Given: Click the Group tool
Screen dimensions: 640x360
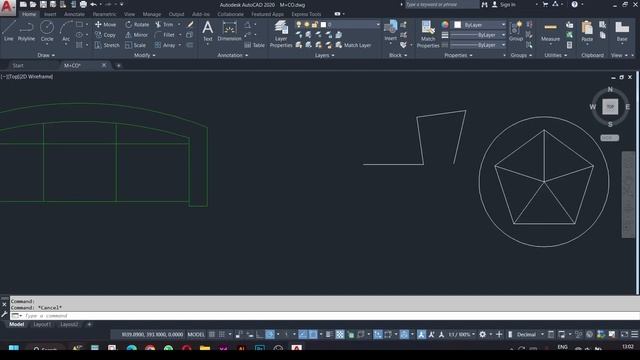Looking at the screenshot, I should point(516,31).
